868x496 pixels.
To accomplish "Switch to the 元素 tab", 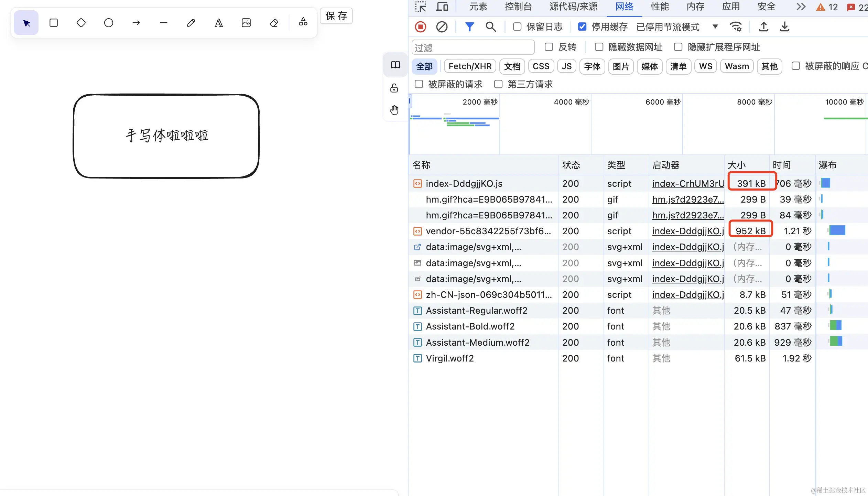I will click(478, 7).
